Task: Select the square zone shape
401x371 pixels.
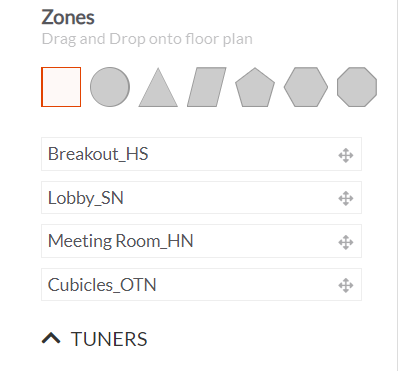Action: 61,87
